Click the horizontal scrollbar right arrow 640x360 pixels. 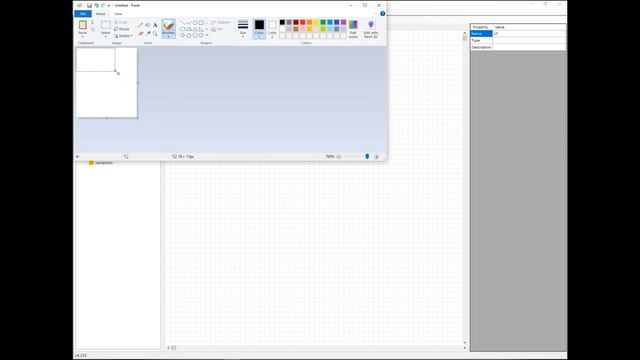click(x=464, y=348)
